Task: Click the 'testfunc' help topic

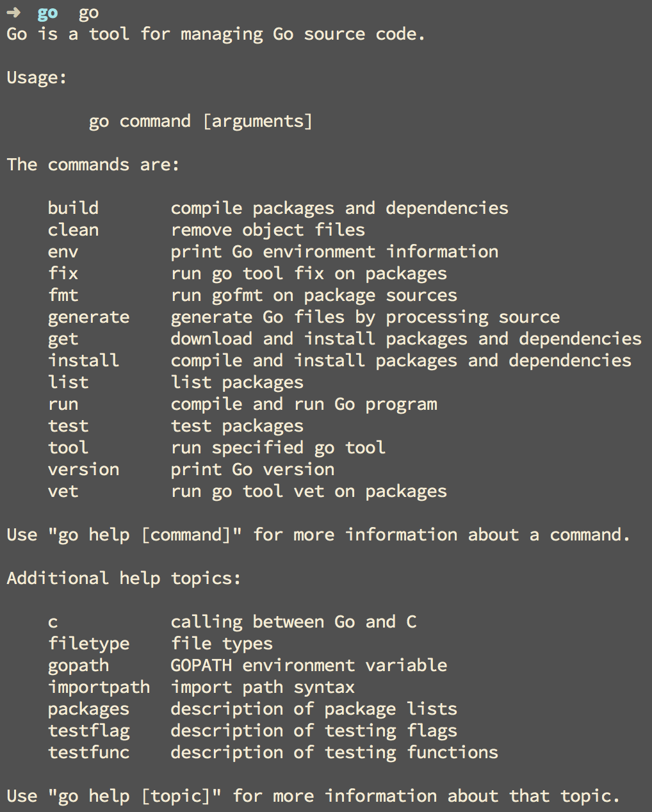Action: [x=88, y=752]
